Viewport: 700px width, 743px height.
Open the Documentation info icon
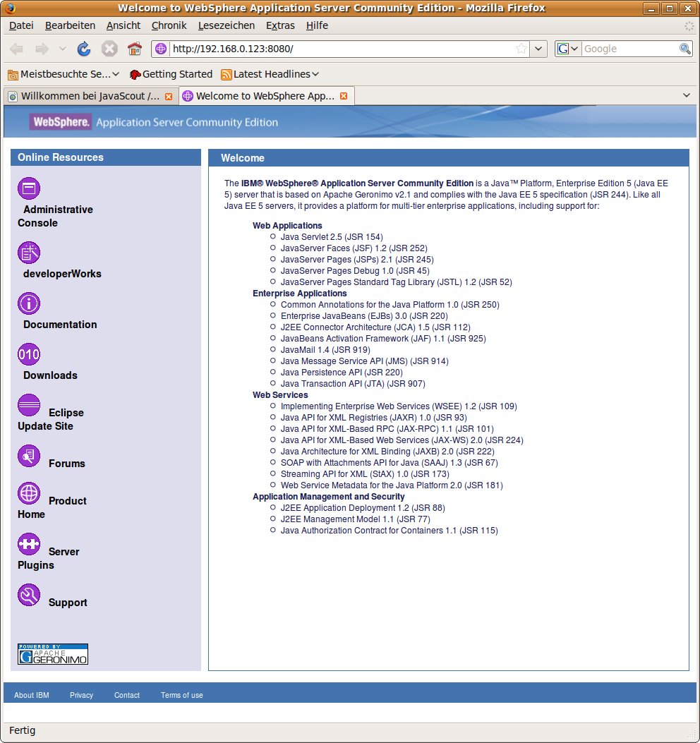(29, 303)
